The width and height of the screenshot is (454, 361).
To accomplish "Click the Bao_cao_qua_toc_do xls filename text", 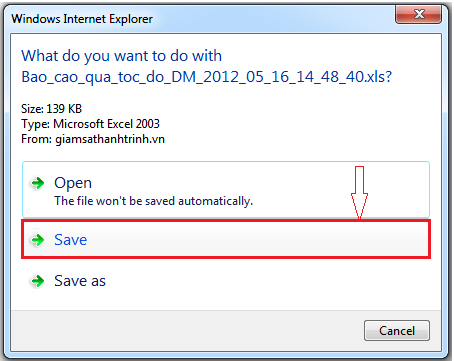I will click(207, 77).
